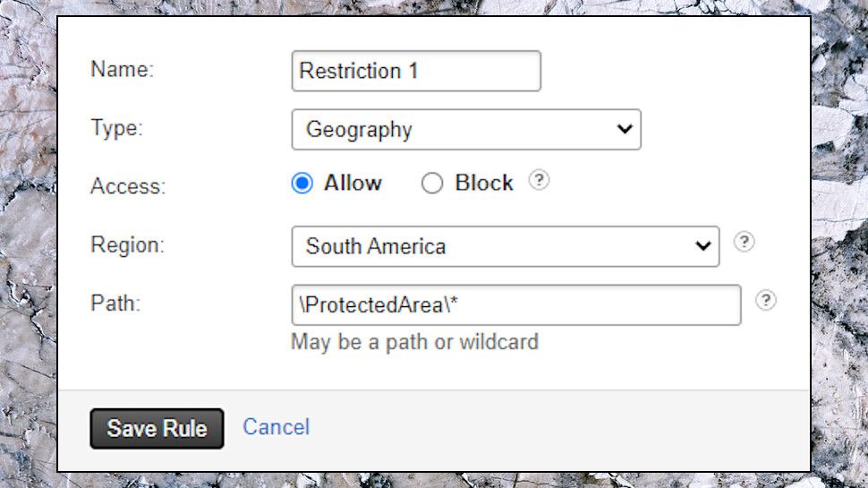Select the Allow access radio button
The width and height of the screenshot is (868, 488).
302,184
